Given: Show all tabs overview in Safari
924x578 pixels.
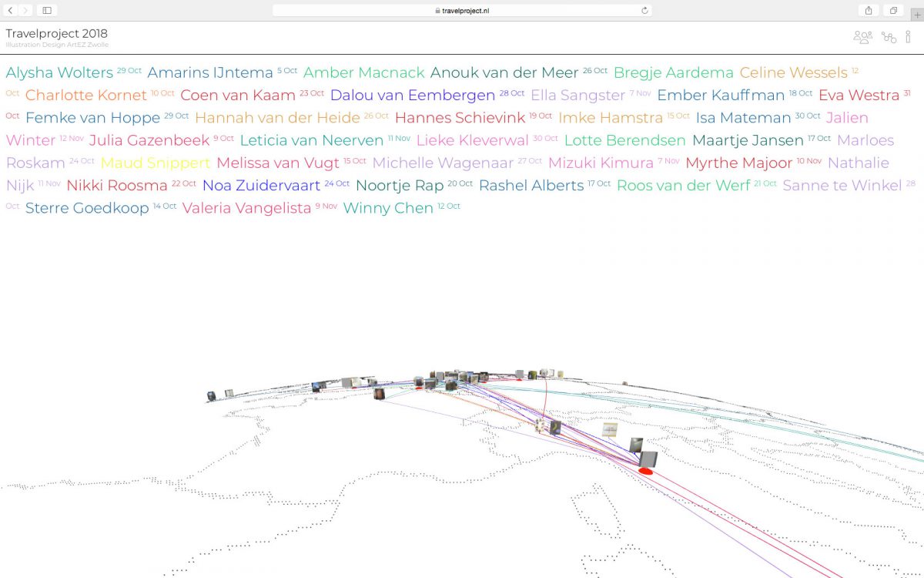Looking at the screenshot, I should click(x=893, y=10).
